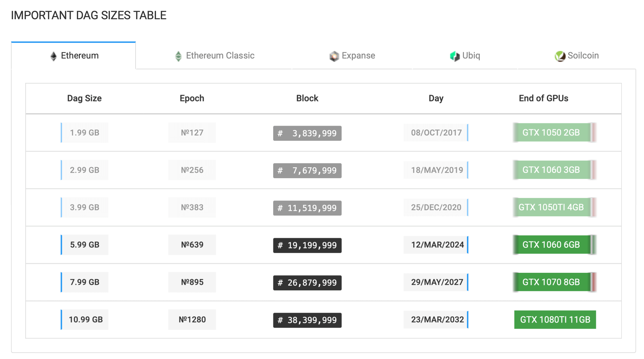Image resolution: width=644 pixels, height=359 pixels.
Task: Click the faded GTX 1050 2GB badge
Action: coord(551,132)
